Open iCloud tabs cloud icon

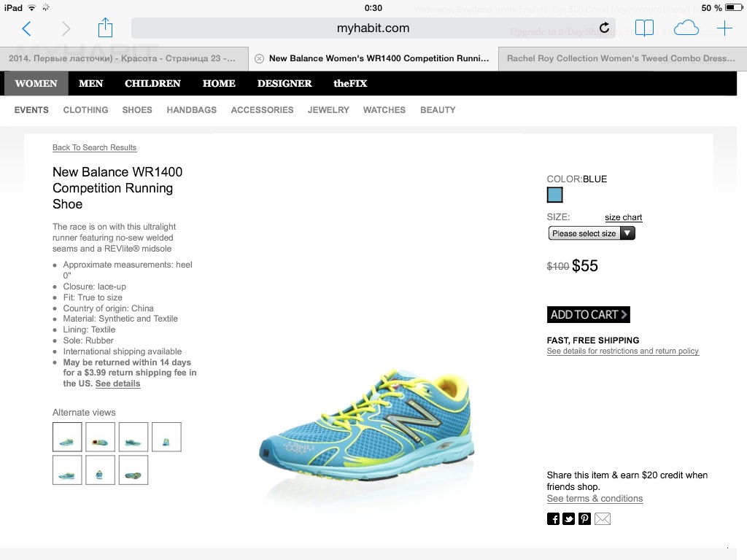point(686,28)
